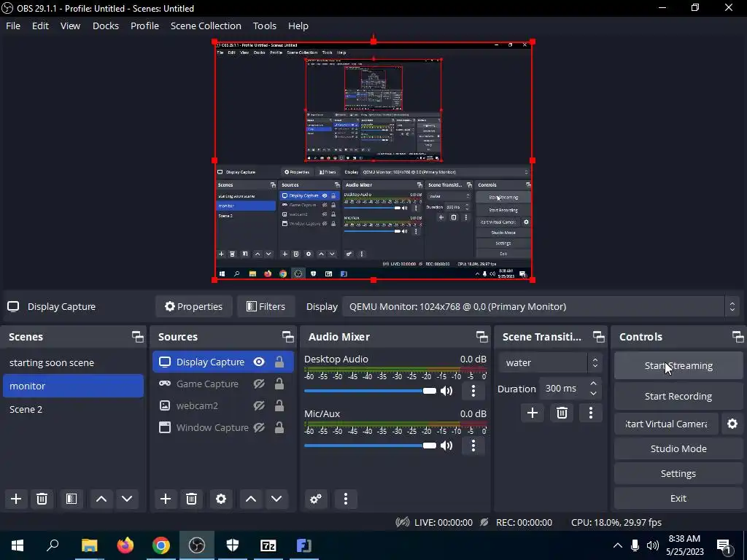Increase transition duration with up arrow
The height and width of the screenshot is (560, 747).
click(593, 384)
